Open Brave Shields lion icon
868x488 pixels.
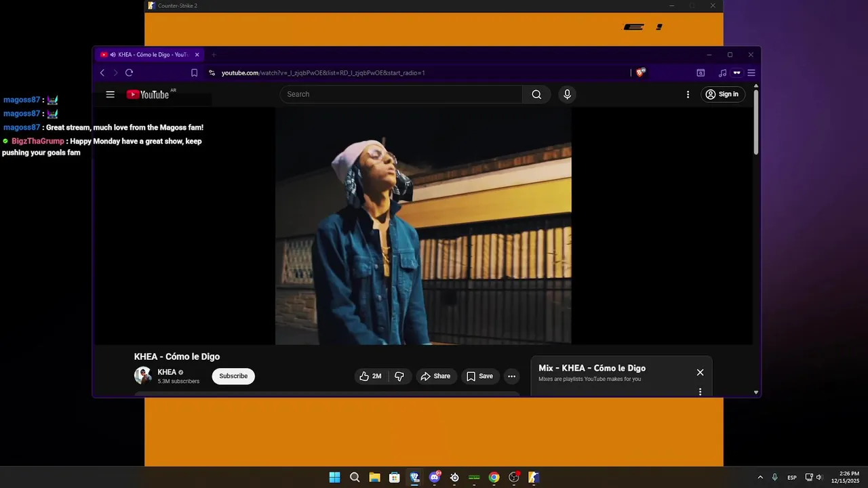[640, 73]
